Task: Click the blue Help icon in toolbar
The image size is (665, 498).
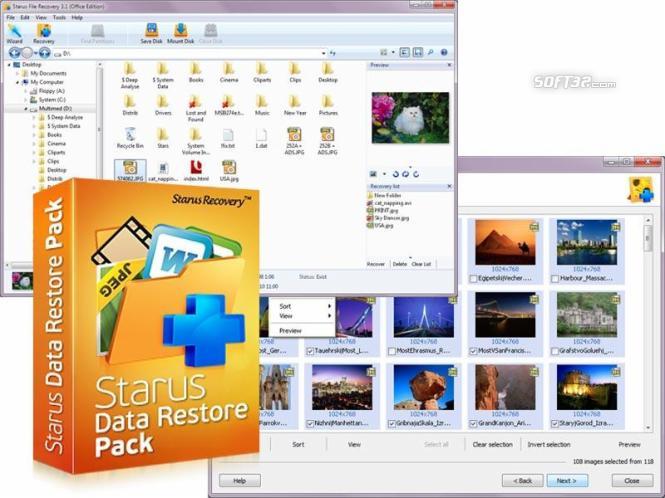Action: (x=444, y=52)
